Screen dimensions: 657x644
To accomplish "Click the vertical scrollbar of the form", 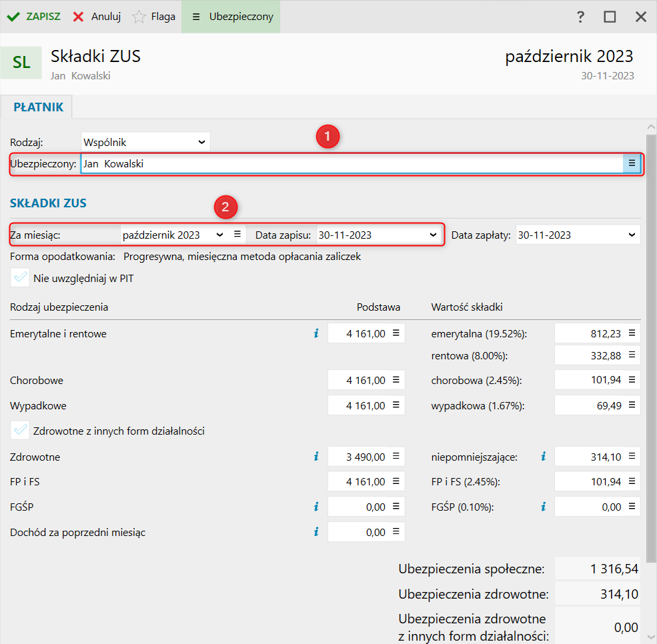I will point(651,347).
